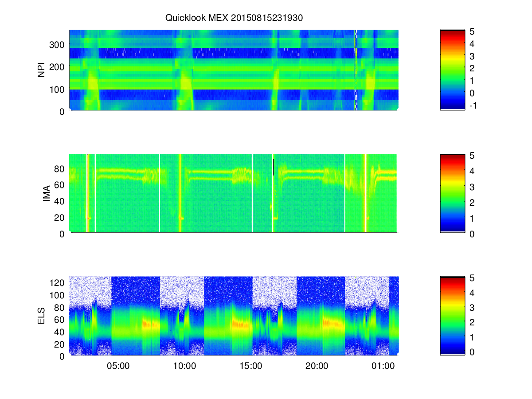532x399 pixels.
Task: Click the 5 label on ELS colorbar
Action: click(x=472, y=278)
